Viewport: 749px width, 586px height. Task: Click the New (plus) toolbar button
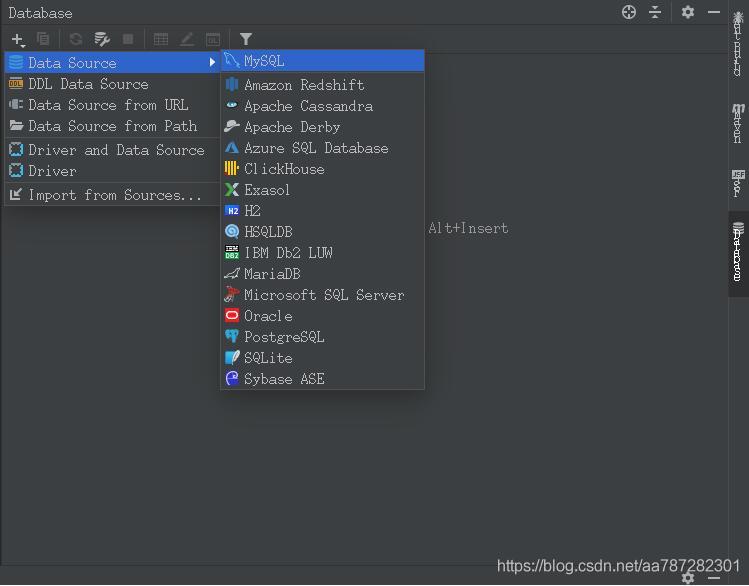pyautogui.click(x=17, y=39)
